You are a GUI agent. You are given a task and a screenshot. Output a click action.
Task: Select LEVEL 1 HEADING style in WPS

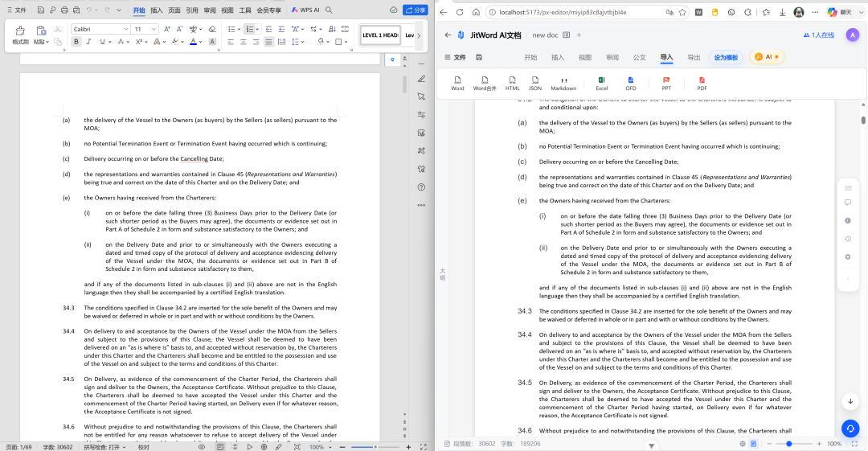tap(380, 35)
